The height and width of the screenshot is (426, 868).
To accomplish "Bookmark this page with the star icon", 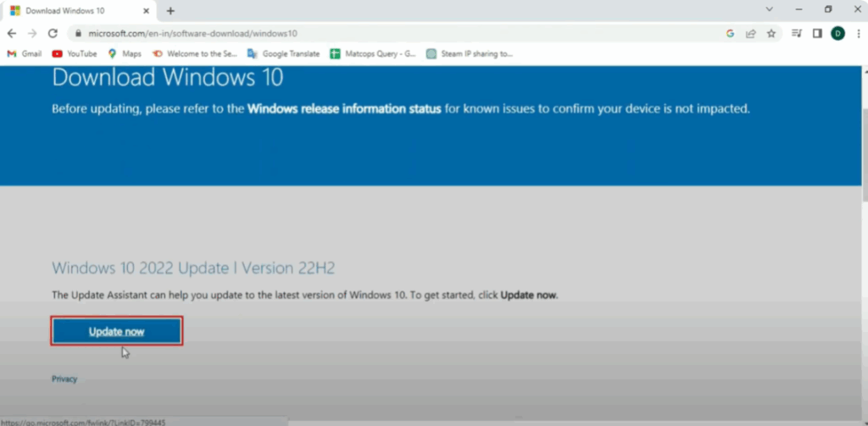I will pyautogui.click(x=771, y=33).
